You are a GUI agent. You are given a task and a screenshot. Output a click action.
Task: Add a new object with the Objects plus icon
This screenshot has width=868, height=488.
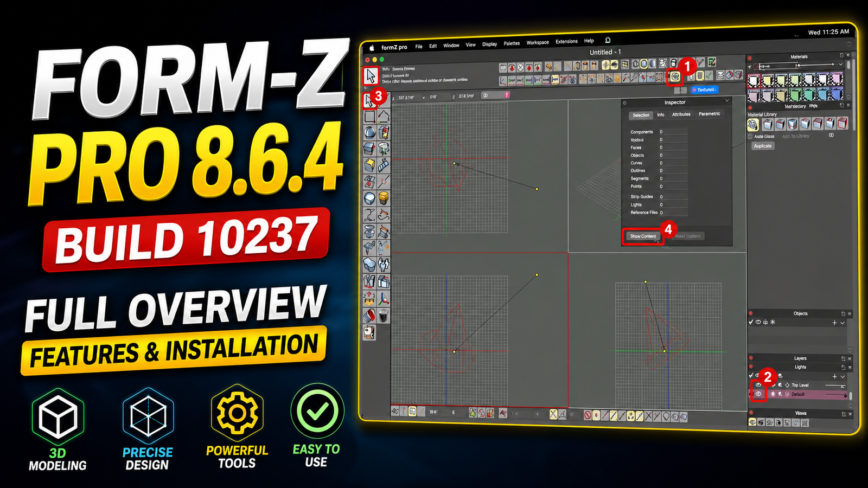pyautogui.click(x=834, y=323)
